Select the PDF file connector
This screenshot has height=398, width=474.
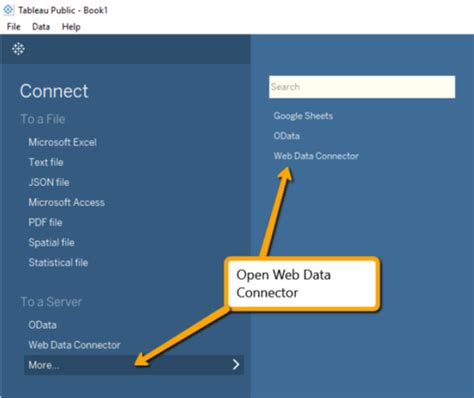[45, 222]
